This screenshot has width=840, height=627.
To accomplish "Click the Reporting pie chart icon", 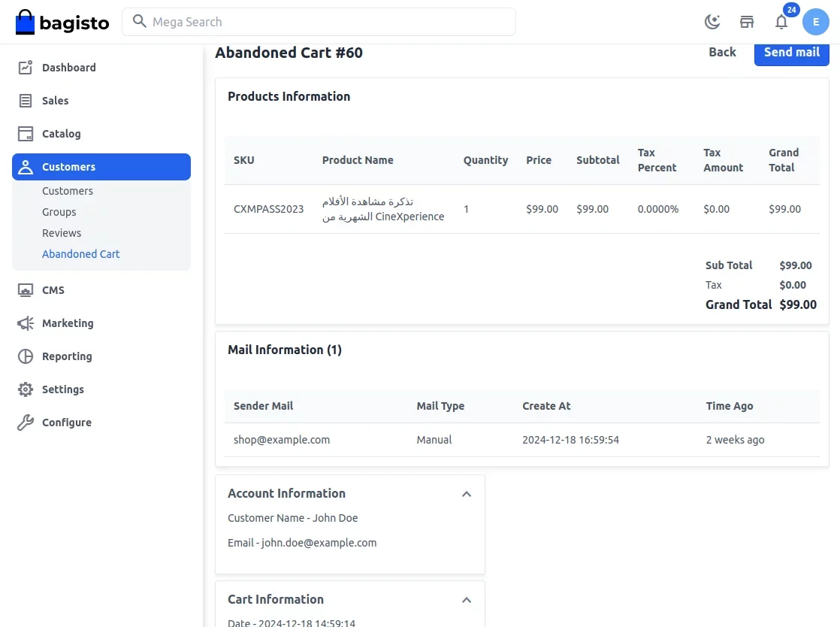I will [26, 356].
